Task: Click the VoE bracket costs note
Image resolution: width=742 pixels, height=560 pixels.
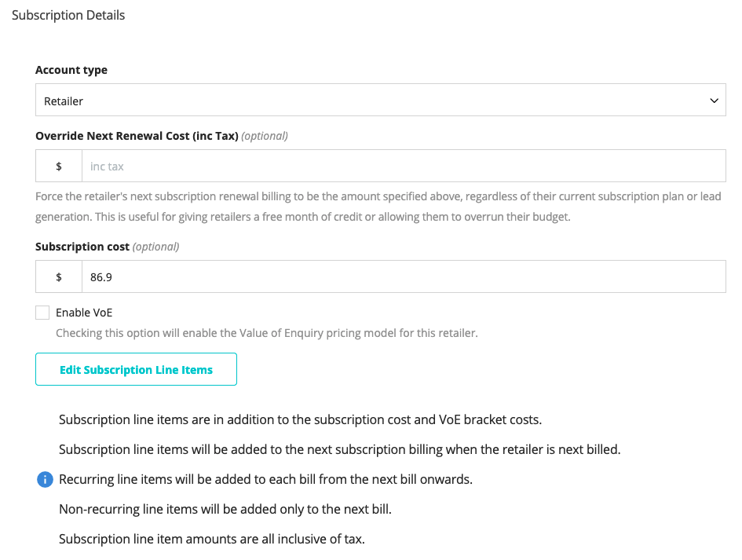Action: point(301,420)
